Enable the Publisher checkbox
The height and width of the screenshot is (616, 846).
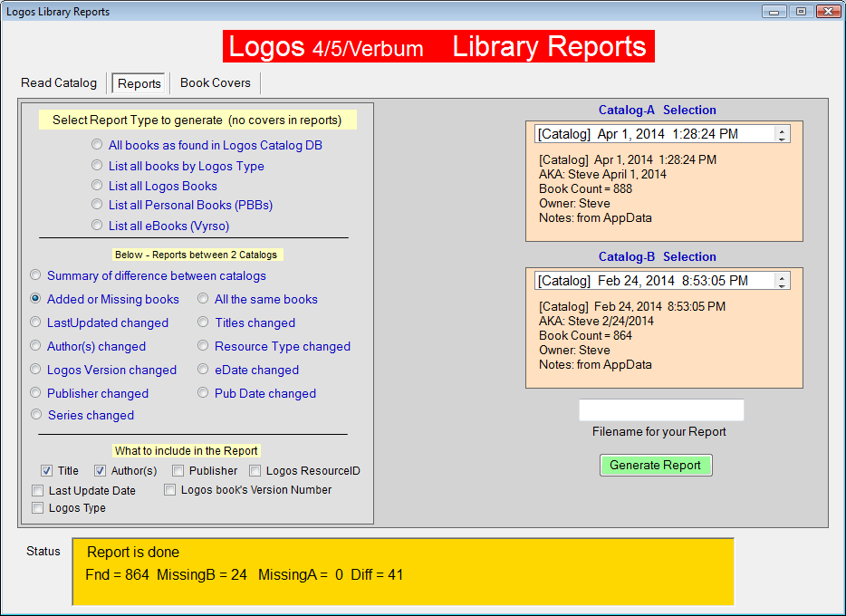coord(178,471)
